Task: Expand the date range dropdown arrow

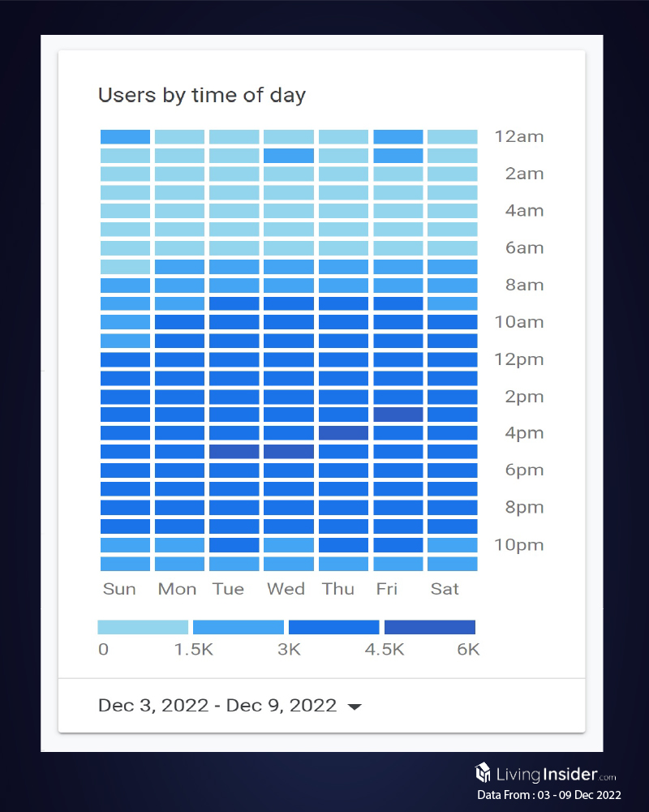Action: [354, 707]
